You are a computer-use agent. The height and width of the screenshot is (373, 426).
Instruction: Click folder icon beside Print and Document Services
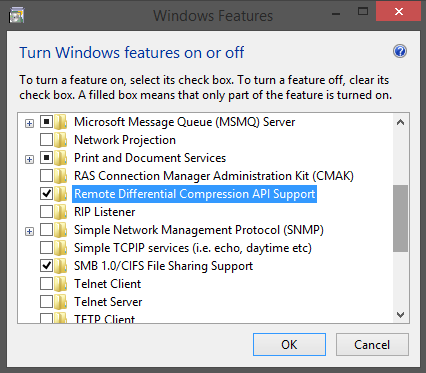pos(61,158)
